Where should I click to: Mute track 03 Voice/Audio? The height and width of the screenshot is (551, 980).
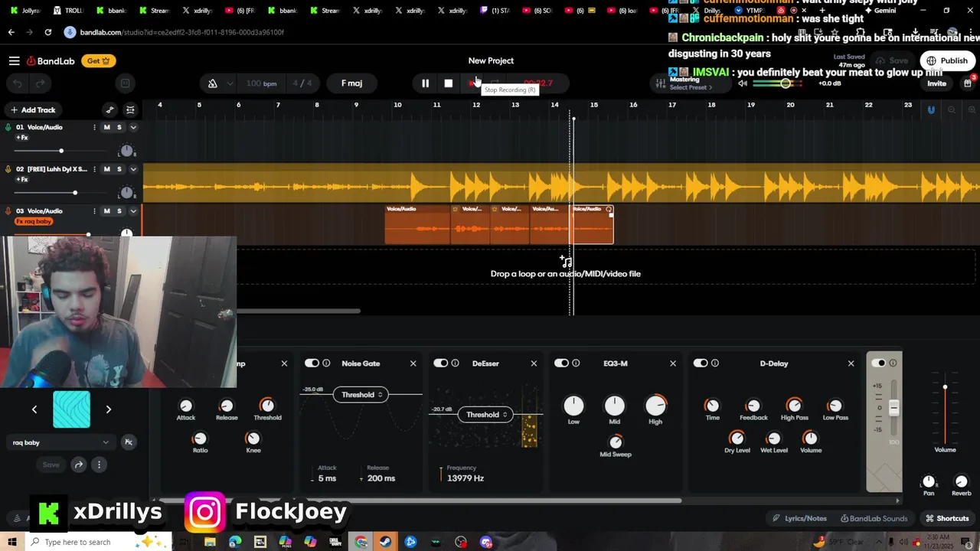[106, 211]
